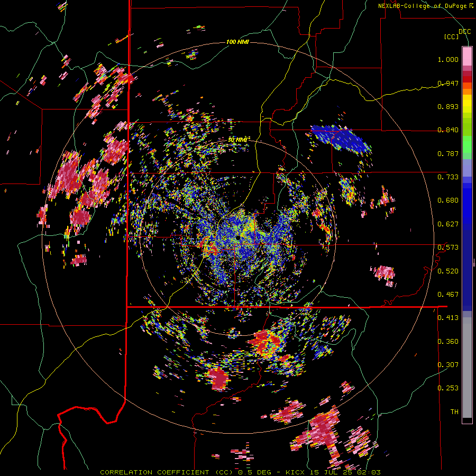The height and width of the screenshot is (476, 476).
Task: Click the 50 NMI range ring label
Action: 237,140
